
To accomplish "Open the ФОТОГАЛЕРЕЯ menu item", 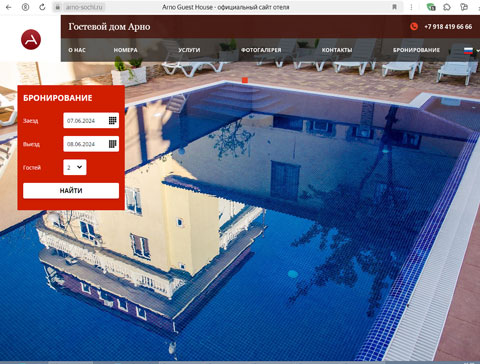I will (x=261, y=50).
